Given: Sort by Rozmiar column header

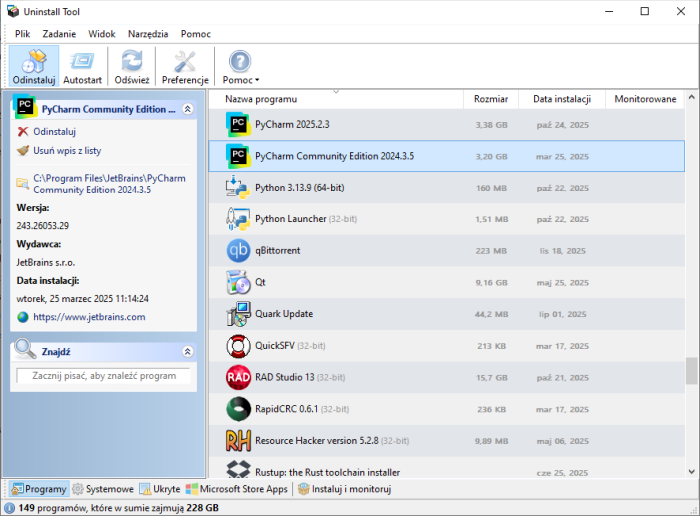Looking at the screenshot, I should (491, 99).
